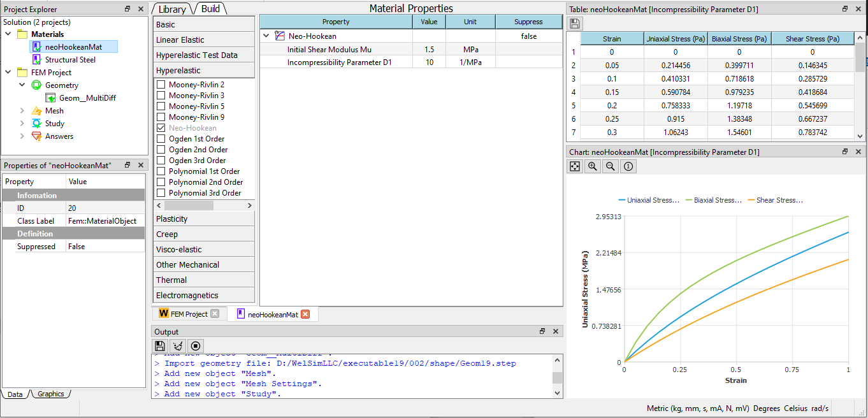This screenshot has width=868, height=418.
Task: Check Mooney-Rivlin 3 checkbox
Action: 161,96
